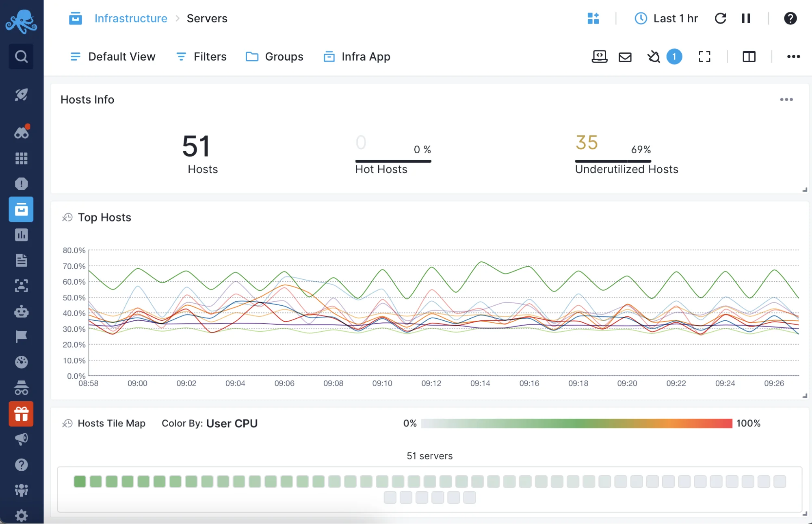Image resolution: width=812 pixels, height=524 pixels.
Task: Open the Last 1 hr time range selector
Action: (666, 18)
